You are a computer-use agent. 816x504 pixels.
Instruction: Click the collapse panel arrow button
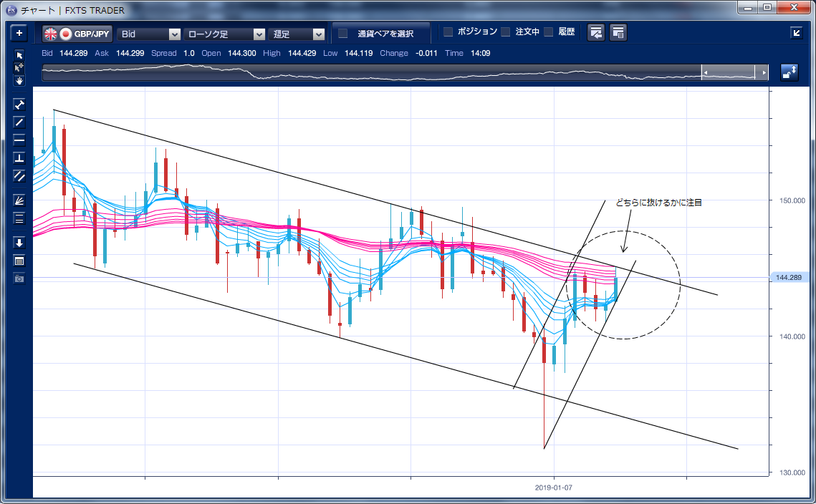[796, 32]
